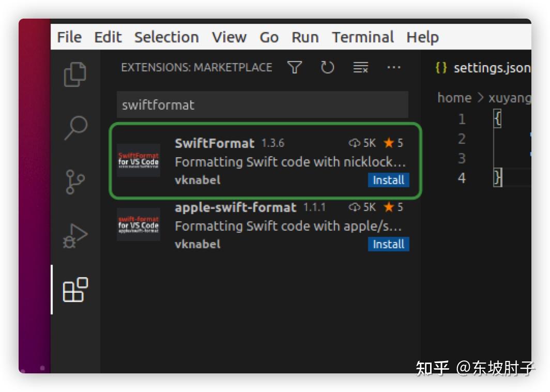The image size is (550, 392).
Task: Open the Source Control view
Action: click(x=75, y=182)
